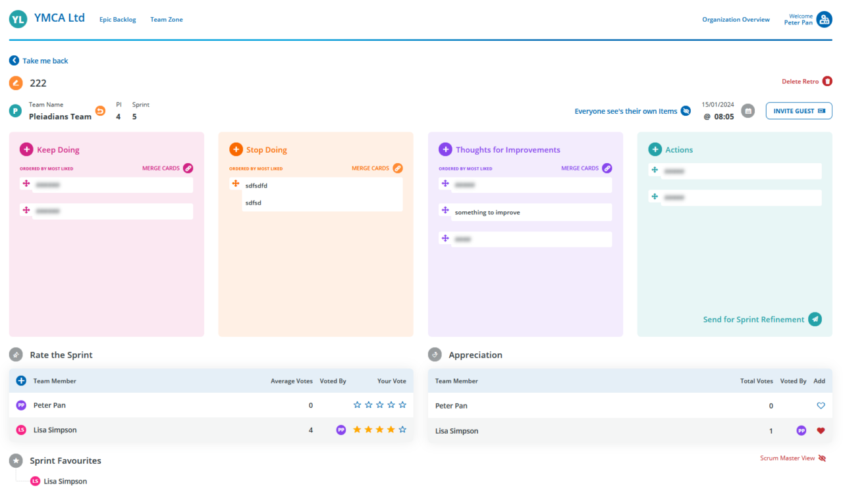This screenshot has width=843, height=504.
Task: Click the red Delete Retro trash icon
Action: point(827,82)
